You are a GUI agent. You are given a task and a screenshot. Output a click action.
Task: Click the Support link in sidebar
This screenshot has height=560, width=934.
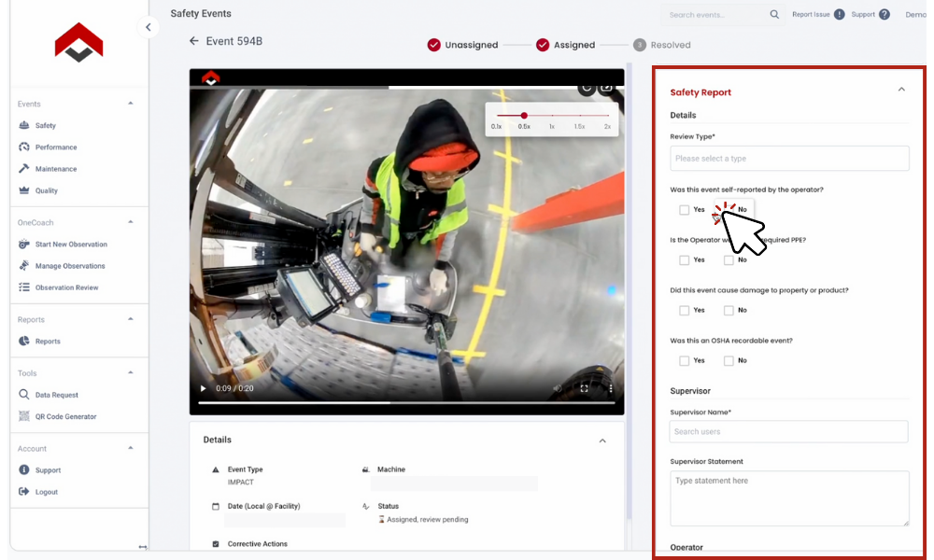(41, 469)
